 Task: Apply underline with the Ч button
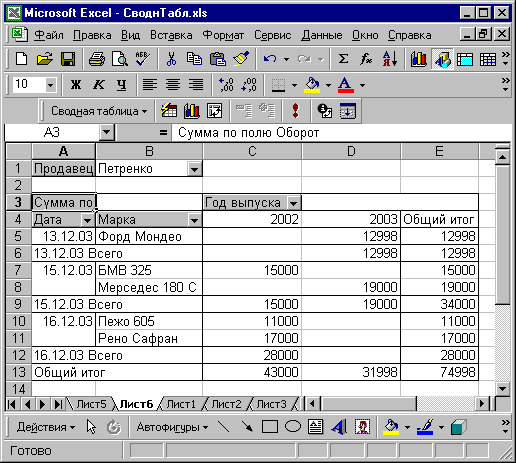[122, 85]
